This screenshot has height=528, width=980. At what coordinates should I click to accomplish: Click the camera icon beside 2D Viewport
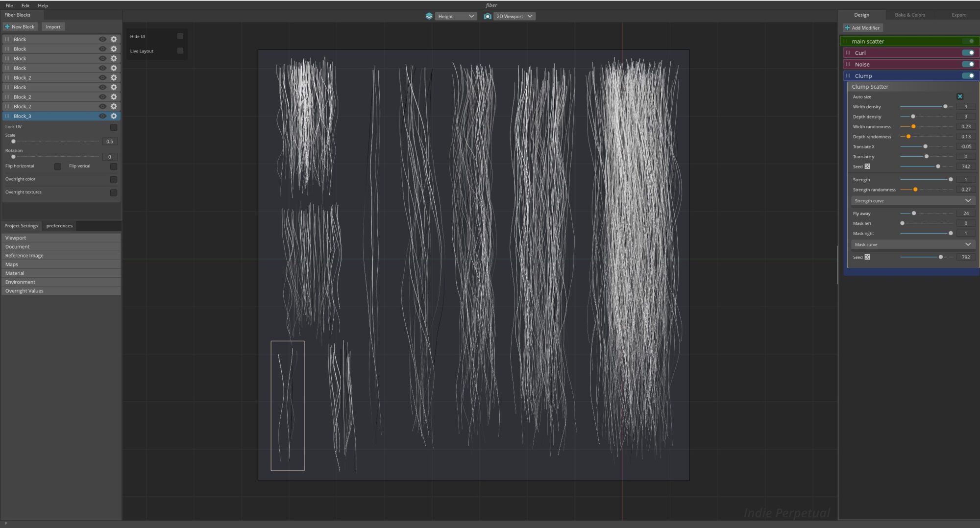[488, 16]
